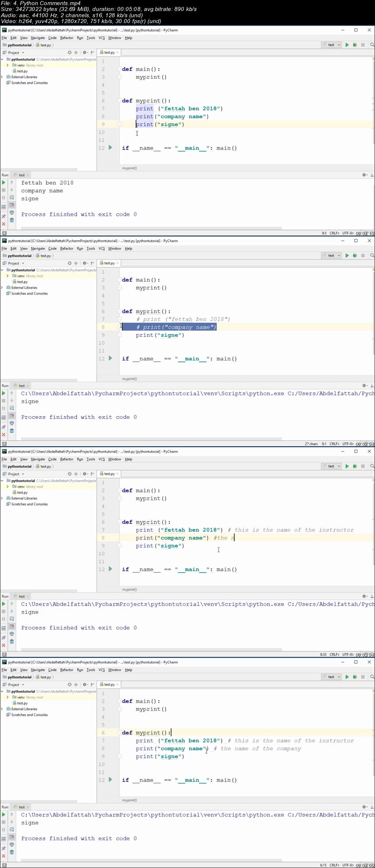
Task: Click the Debug bug icon in second frame toolbar
Action: pos(355,256)
